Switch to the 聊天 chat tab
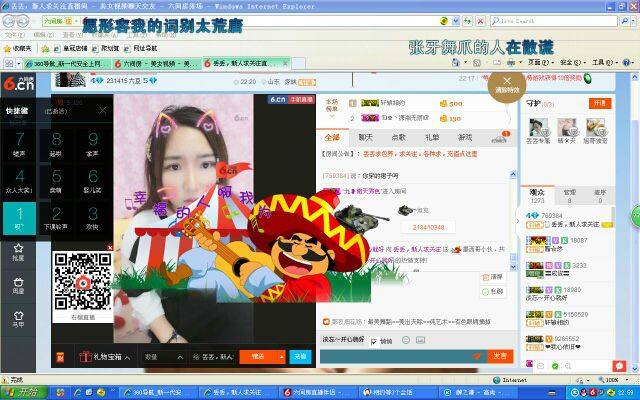 pos(365,138)
